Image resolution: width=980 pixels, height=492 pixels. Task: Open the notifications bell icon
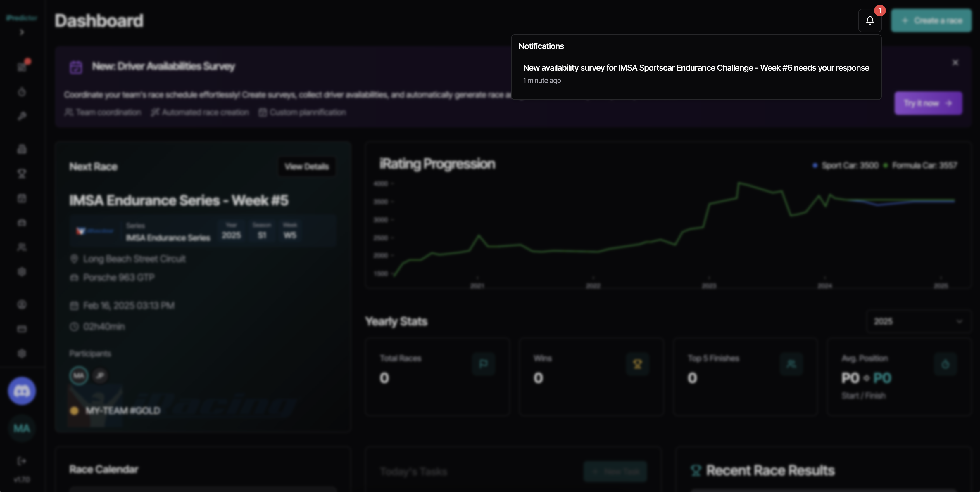coord(870,20)
